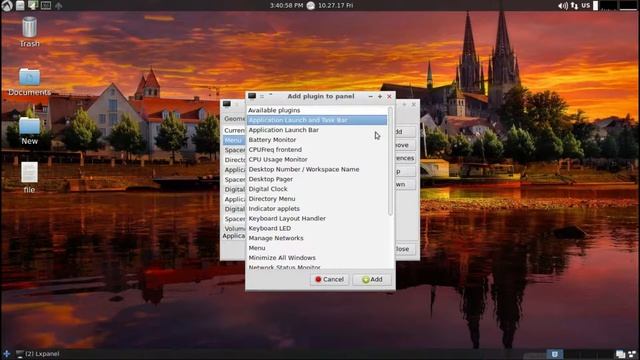The width and height of the screenshot is (640, 360).
Task: Select 'Keyboard LED' plugin
Action: point(317,228)
